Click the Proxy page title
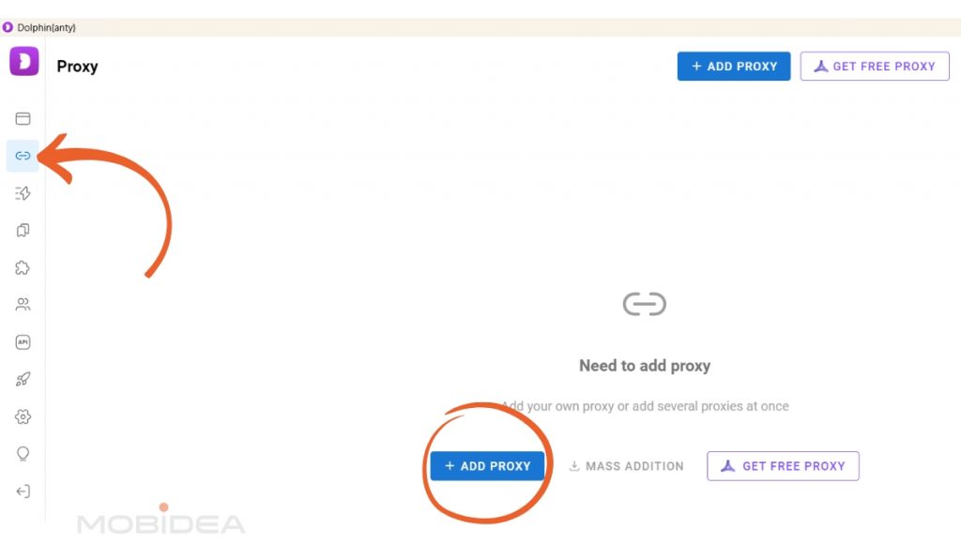 click(x=78, y=66)
